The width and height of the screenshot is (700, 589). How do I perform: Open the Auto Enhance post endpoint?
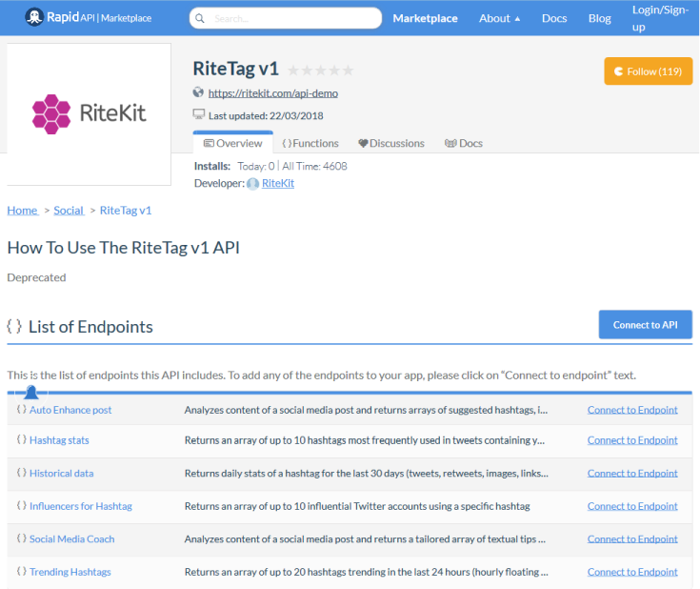click(x=70, y=410)
